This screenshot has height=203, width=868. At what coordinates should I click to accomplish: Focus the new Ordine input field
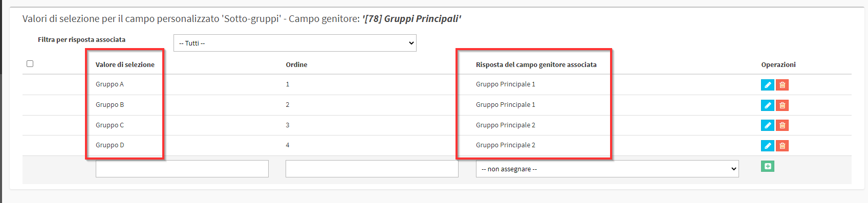pyautogui.click(x=372, y=169)
